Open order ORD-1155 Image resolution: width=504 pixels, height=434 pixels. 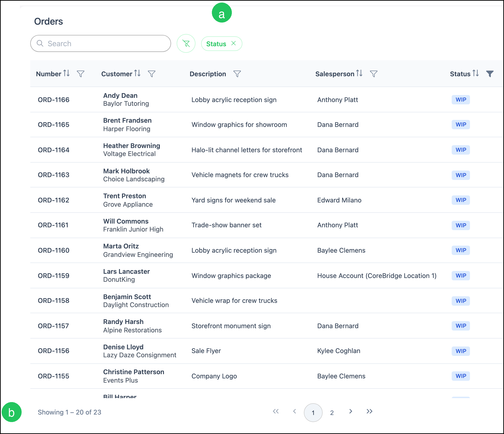pyautogui.click(x=53, y=376)
